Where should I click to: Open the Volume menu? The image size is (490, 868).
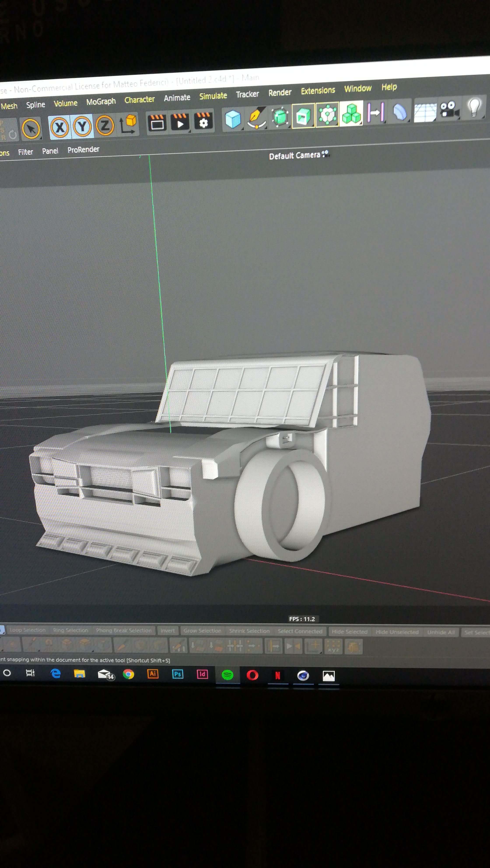coord(65,103)
